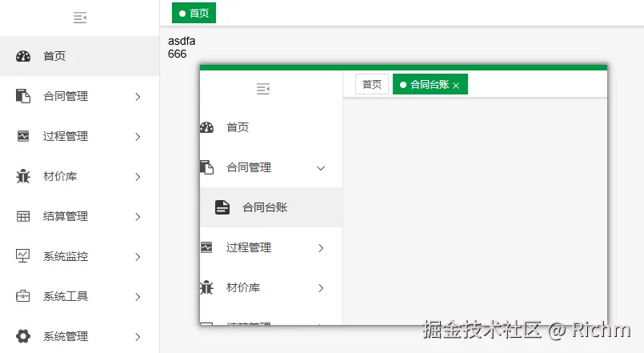Viewport: 644px width, 353px height.
Task: Close the 合同台账 tab with its x
Action: click(x=456, y=85)
